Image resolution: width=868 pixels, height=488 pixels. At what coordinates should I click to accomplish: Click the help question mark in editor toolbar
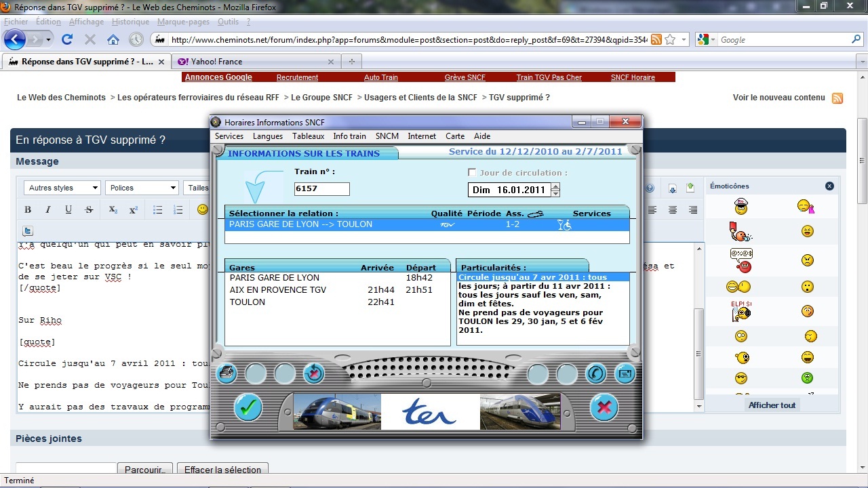[650, 188]
